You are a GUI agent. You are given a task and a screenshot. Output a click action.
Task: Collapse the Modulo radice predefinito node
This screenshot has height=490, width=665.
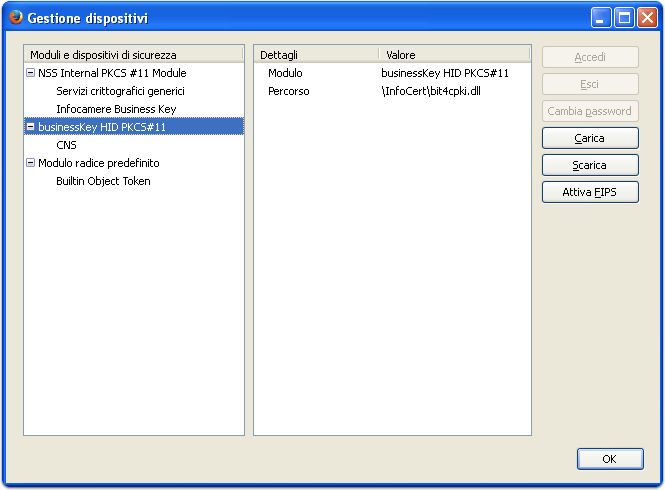[x=31, y=163]
